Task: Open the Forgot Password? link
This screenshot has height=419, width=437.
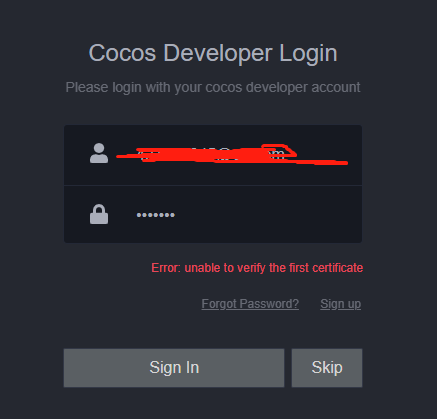Action: tap(250, 304)
